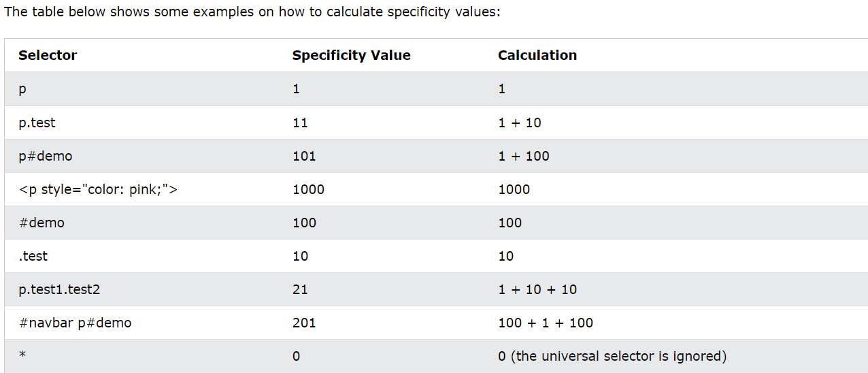The height and width of the screenshot is (373, 868).
Task: Click the #demo selector cell
Action: [x=41, y=223]
